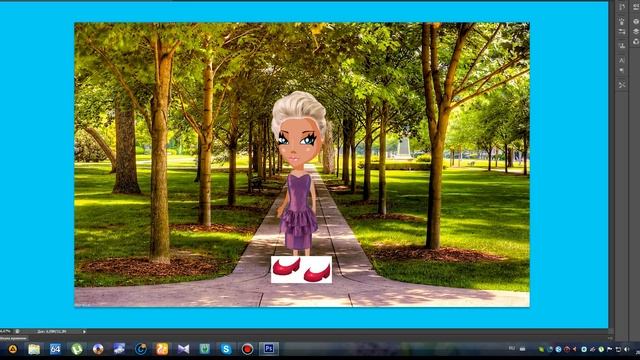Open the AIDA64 taskbar icon
This screenshot has height=360, width=640.
[x=55, y=349]
